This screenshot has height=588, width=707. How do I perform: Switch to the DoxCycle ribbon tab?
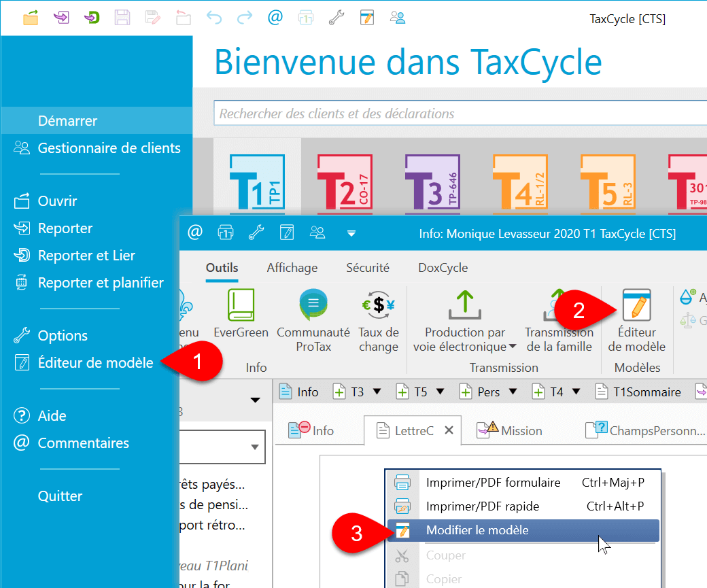pyautogui.click(x=443, y=268)
